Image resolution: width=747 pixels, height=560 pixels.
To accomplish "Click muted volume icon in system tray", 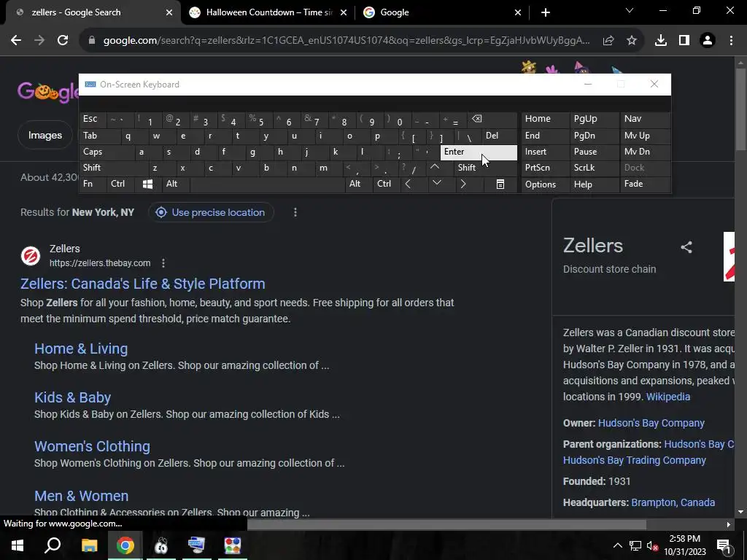I will (652, 545).
